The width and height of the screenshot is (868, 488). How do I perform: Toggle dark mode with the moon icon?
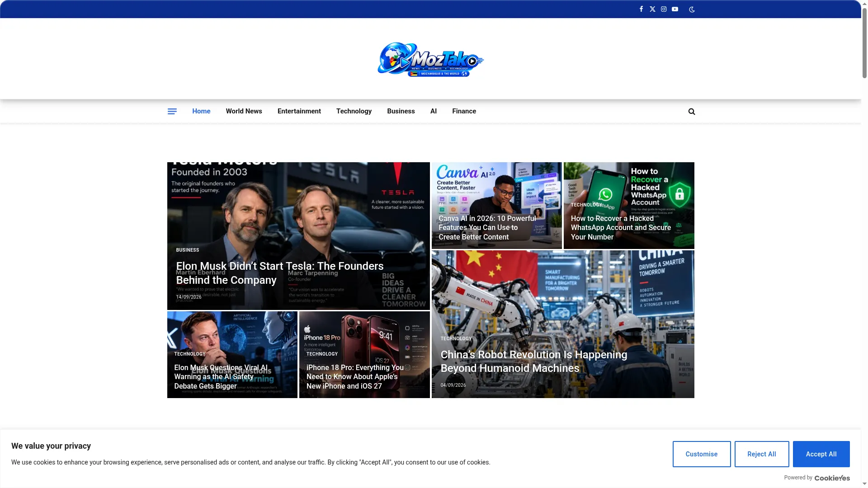click(692, 9)
